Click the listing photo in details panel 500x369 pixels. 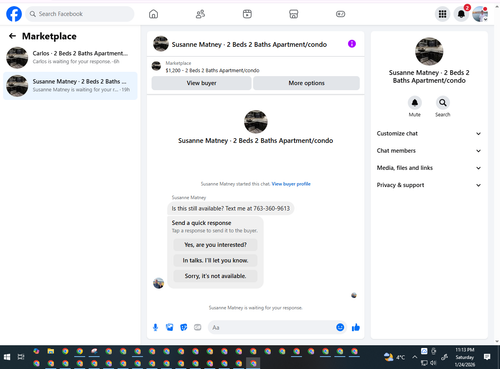pyautogui.click(x=429, y=51)
